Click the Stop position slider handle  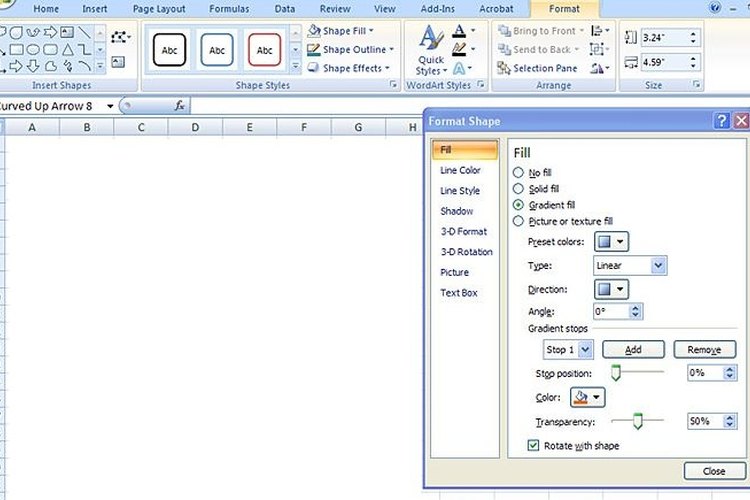click(x=616, y=373)
